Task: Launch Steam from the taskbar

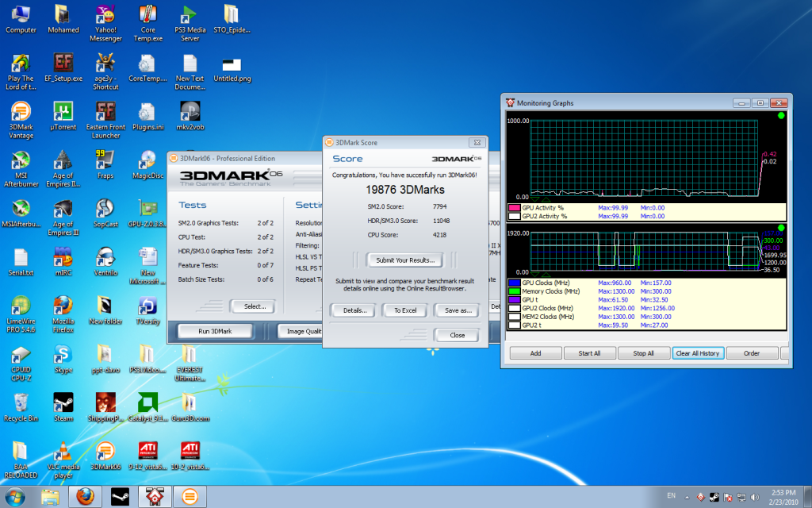Action: [x=120, y=496]
